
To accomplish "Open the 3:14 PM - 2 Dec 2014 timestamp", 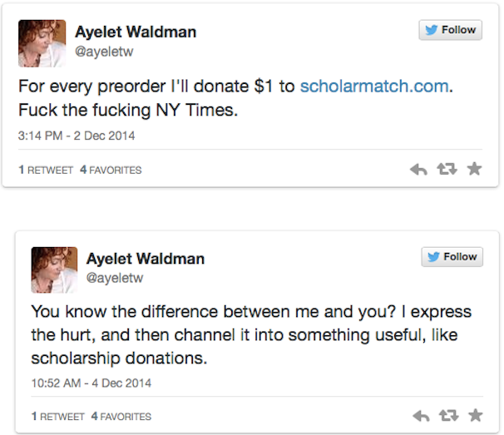I will pyautogui.click(x=77, y=136).
